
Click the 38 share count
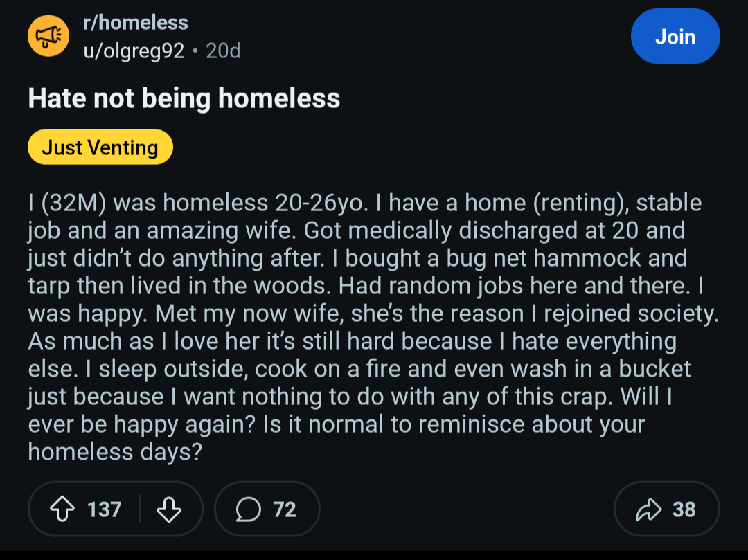point(684,509)
